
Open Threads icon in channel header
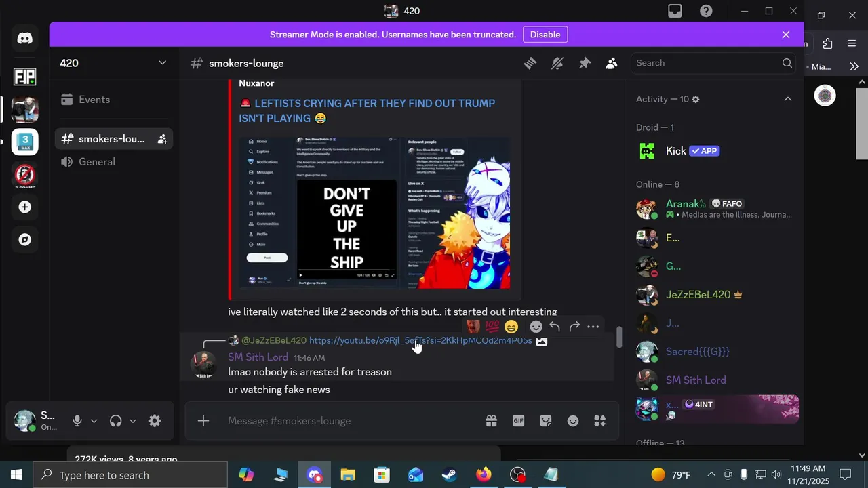pyautogui.click(x=530, y=63)
